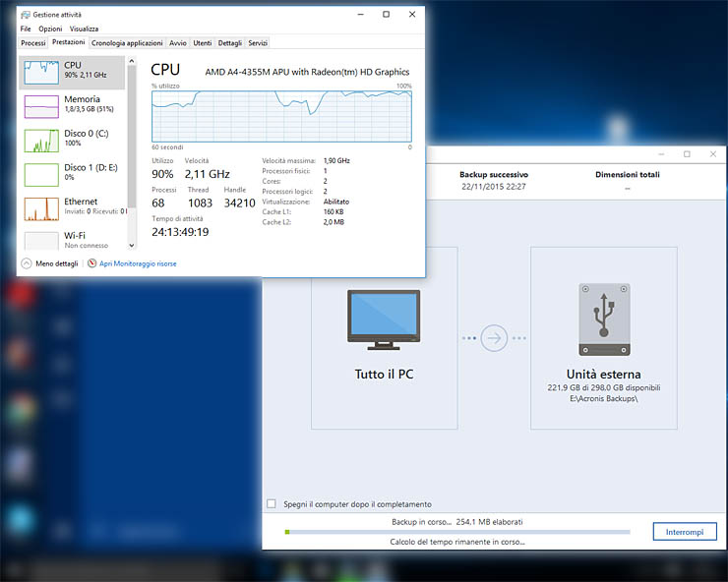
Task: Click the Dimensioni totali header
Action: pyautogui.click(x=628, y=175)
